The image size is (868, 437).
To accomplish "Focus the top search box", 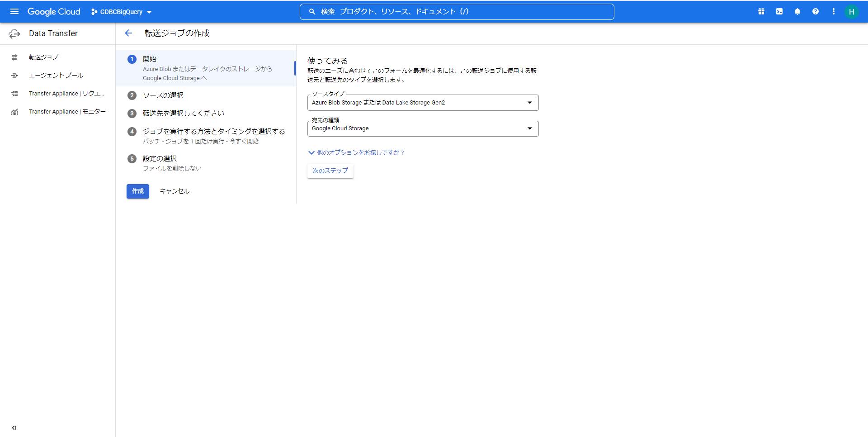I will [x=457, y=12].
